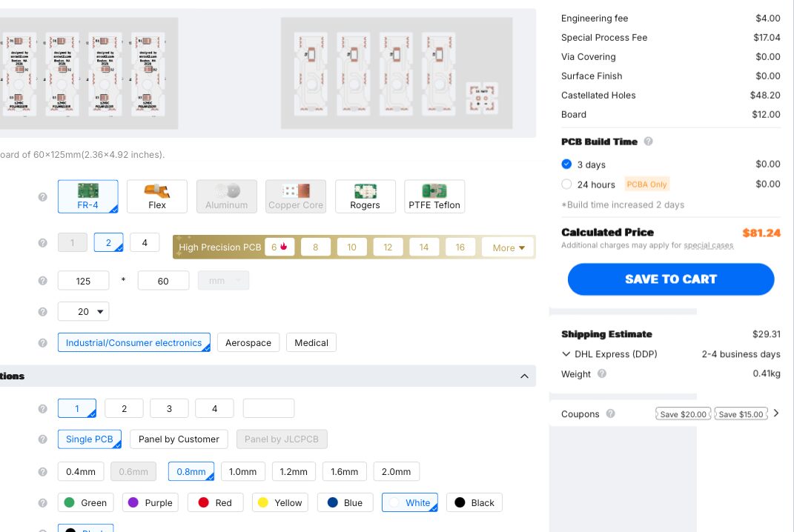Select the Flex base material option
The image size is (794, 532).
tap(157, 196)
